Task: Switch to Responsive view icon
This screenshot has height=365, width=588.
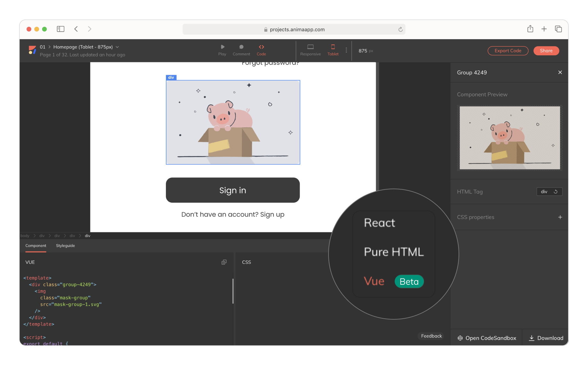Action: point(310,47)
